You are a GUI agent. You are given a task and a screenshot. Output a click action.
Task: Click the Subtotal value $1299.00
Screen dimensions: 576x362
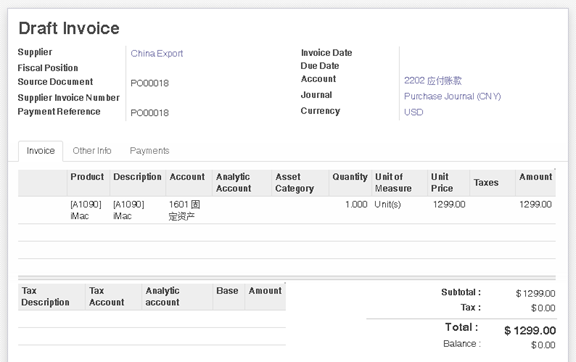coord(535,294)
